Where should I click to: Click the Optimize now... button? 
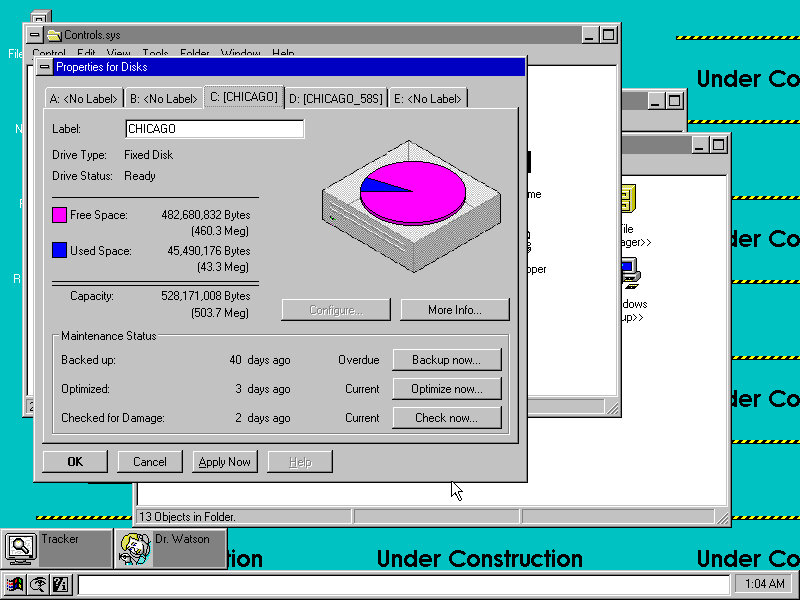[x=446, y=389]
